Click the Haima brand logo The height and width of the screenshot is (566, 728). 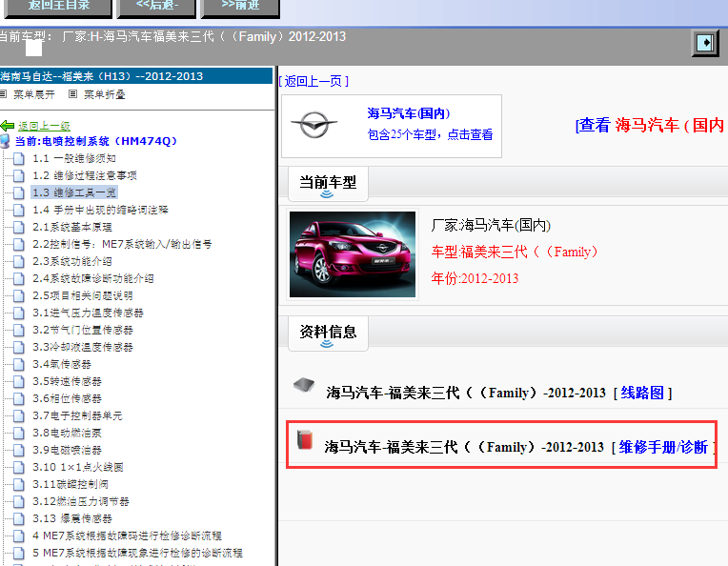(314, 126)
